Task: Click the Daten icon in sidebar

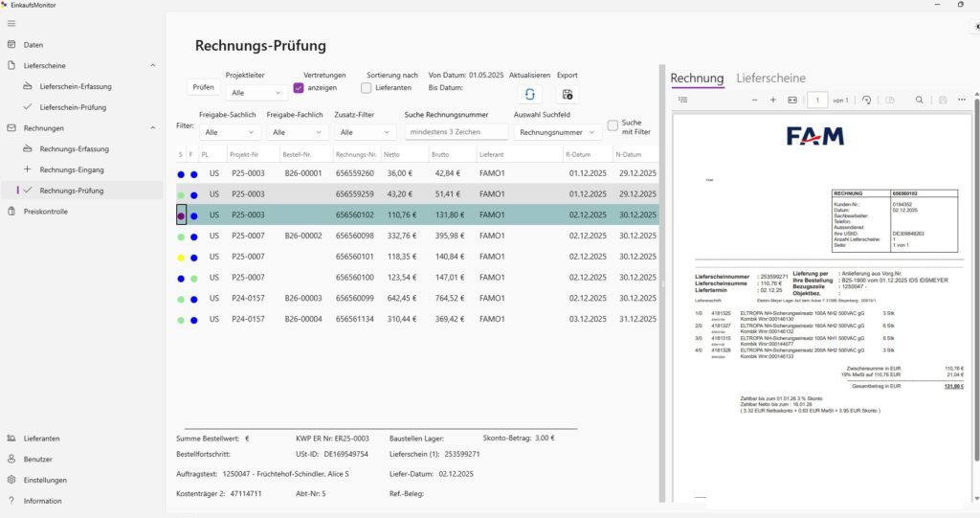Action: (x=11, y=45)
